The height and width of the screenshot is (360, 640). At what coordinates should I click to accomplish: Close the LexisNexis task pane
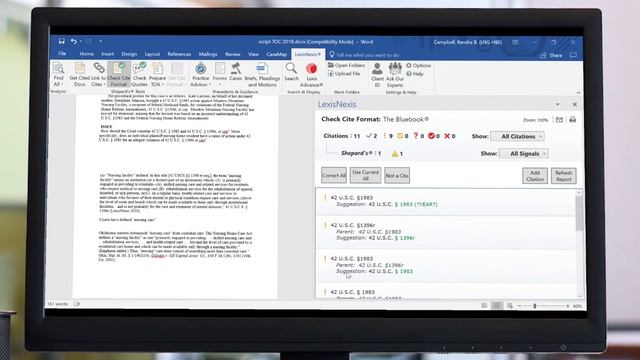tap(575, 104)
